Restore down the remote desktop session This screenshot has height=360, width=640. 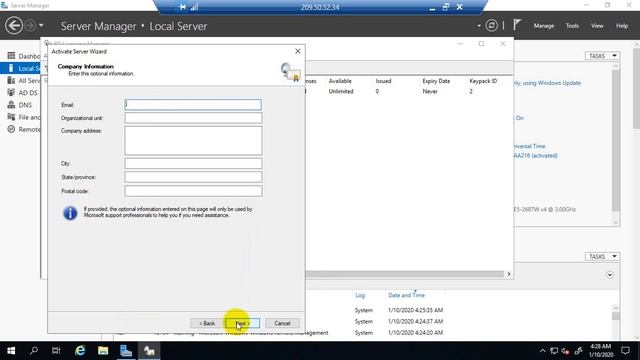446,7
